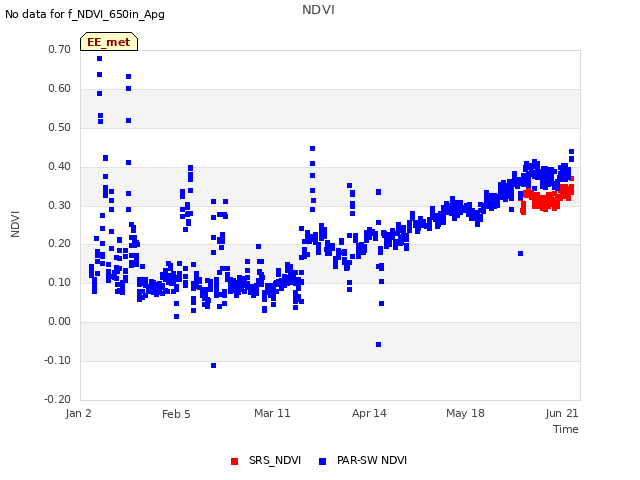This screenshot has width=640, height=480.
Task: Click the blue PAR-SW NDVI legend swatch
Action: tap(322, 461)
